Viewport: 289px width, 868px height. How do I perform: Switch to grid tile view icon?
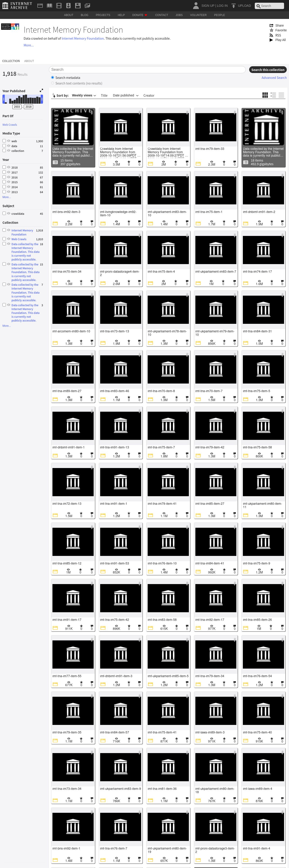(x=265, y=95)
